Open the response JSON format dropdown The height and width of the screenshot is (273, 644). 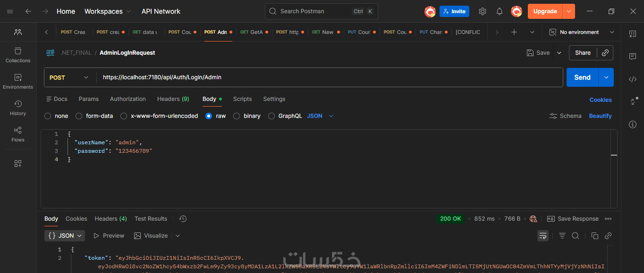click(x=65, y=236)
